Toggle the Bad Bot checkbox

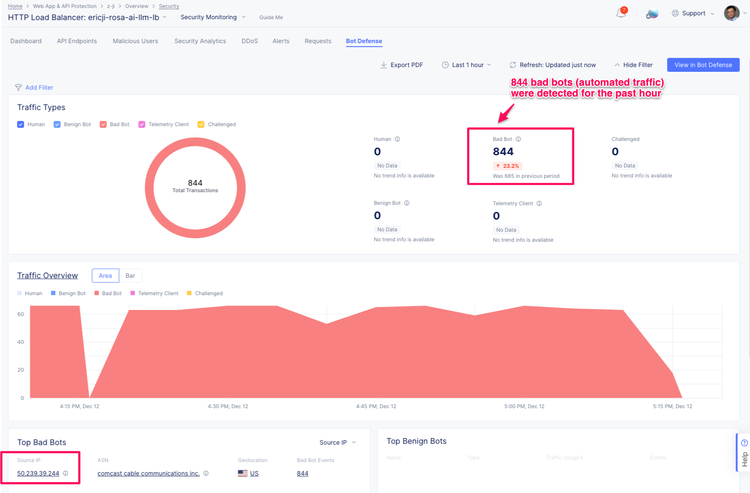click(x=103, y=124)
